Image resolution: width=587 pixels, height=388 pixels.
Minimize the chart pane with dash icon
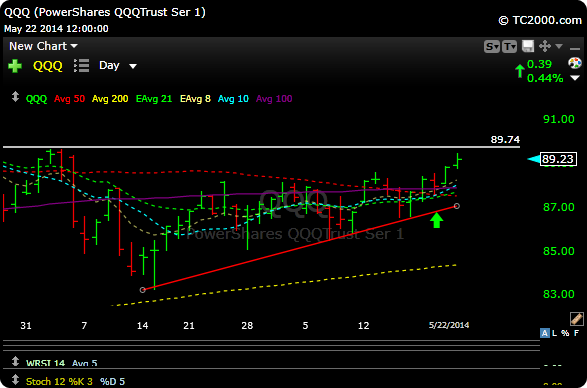[575, 49]
